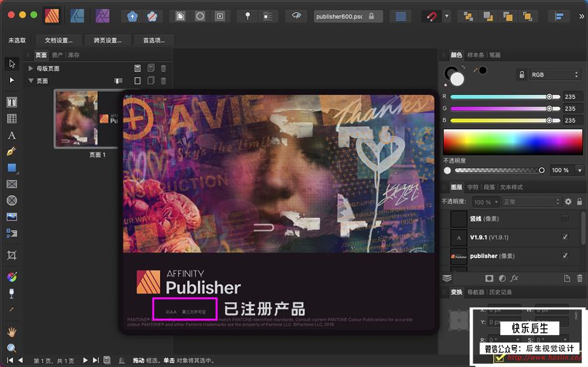The width and height of the screenshot is (588, 367).
Task: Toggle the snapping magnet button
Action: tap(432, 16)
